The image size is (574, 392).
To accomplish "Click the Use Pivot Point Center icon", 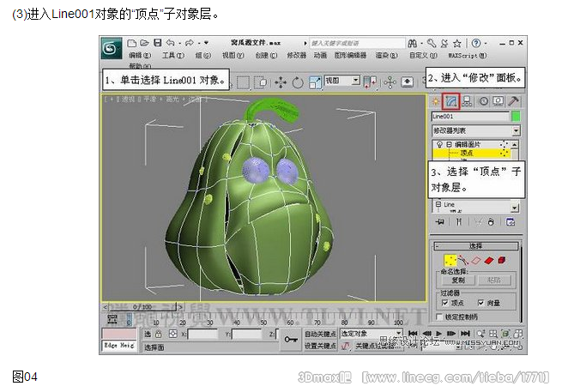I will [370, 82].
